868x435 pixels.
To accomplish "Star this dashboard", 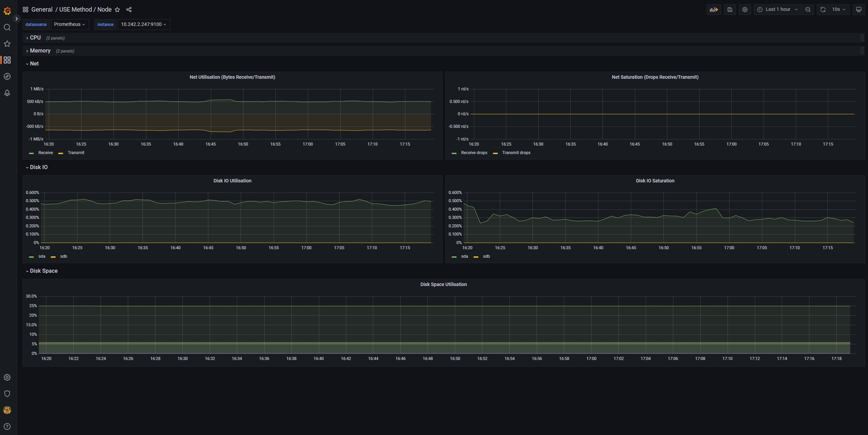I will [117, 9].
